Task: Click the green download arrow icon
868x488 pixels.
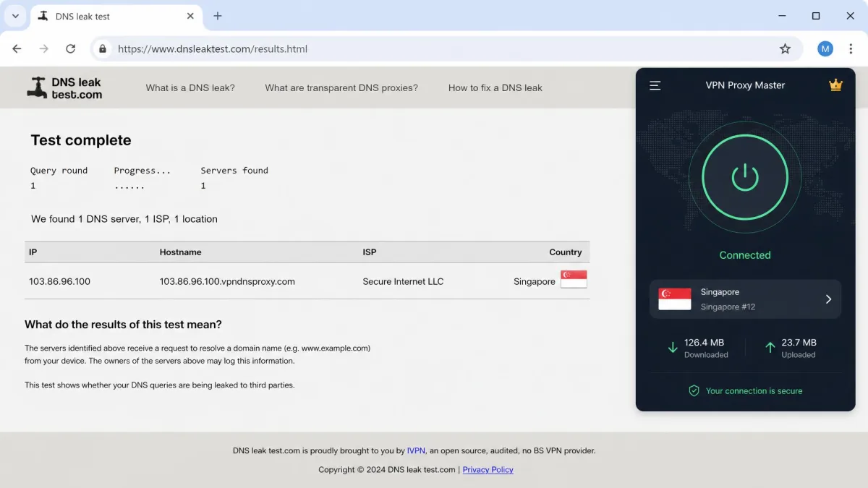Action: 673,348
